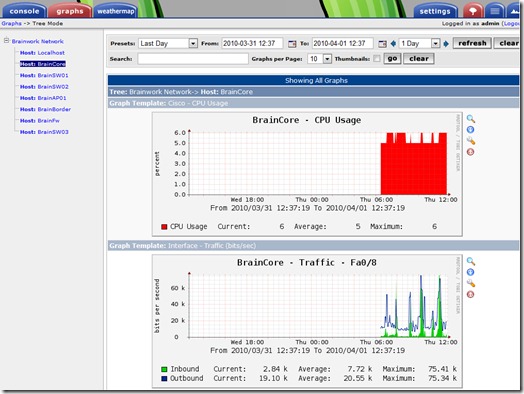Switch to tree view mode red tab icon
This screenshot has width=524, height=394.
(x=473, y=11)
